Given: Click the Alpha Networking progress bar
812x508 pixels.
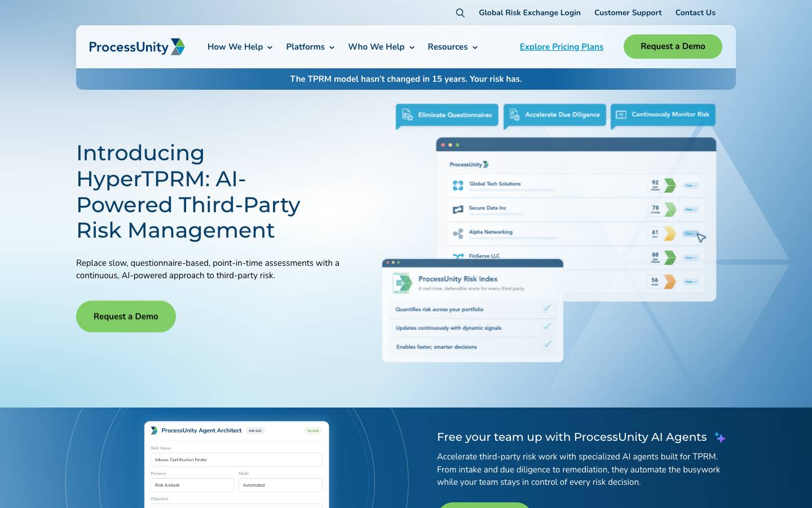Looking at the screenshot, I should pos(513,238).
